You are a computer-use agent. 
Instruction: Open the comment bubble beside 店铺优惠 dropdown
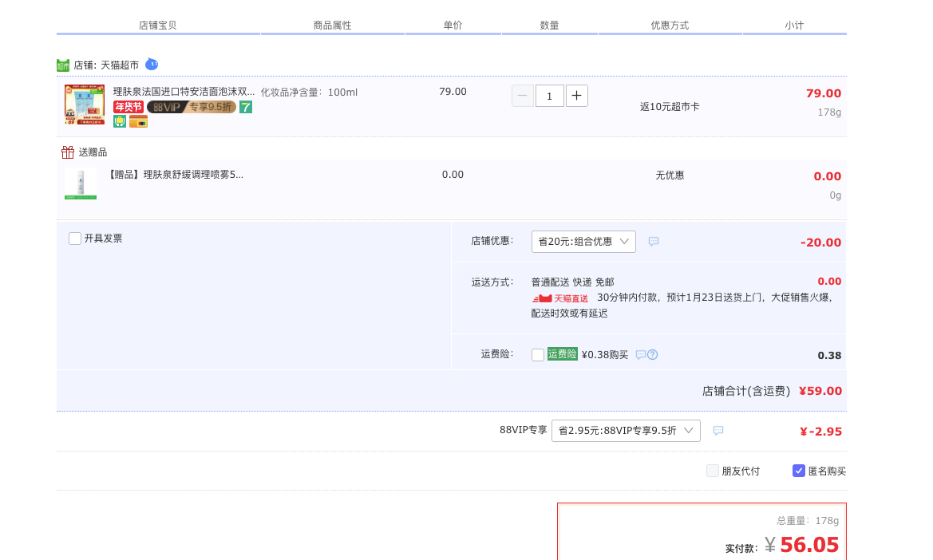tap(654, 242)
